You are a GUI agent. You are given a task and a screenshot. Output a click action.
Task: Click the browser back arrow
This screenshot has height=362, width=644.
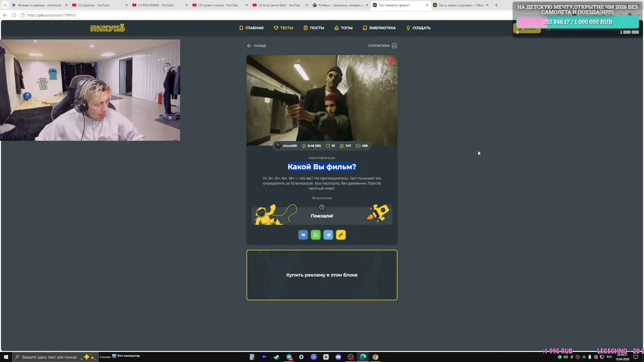[5, 15]
